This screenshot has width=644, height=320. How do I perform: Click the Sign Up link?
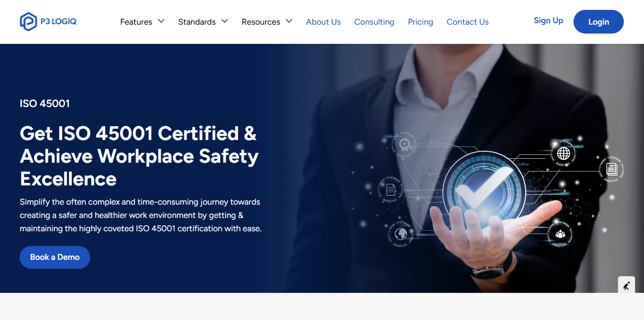point(548,20)
